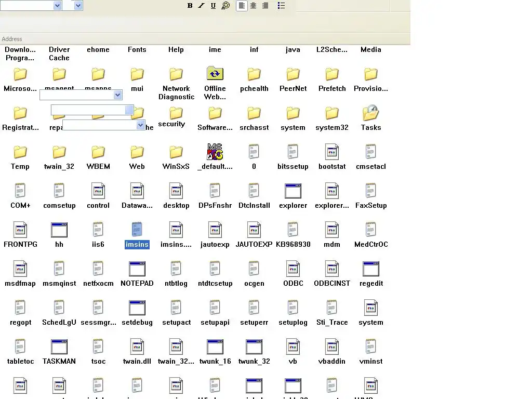Select the security folder icon
This screenshot has width=532, height=399.
(176, 113)
